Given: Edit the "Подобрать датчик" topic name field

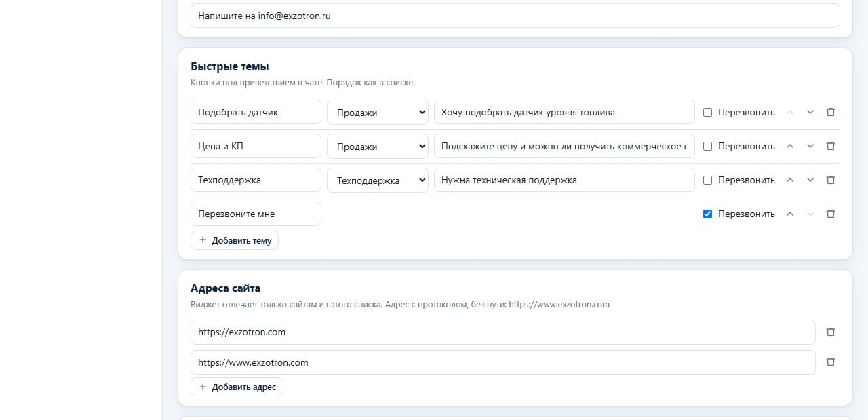Looking at the screenshot, I should point(256,112).
